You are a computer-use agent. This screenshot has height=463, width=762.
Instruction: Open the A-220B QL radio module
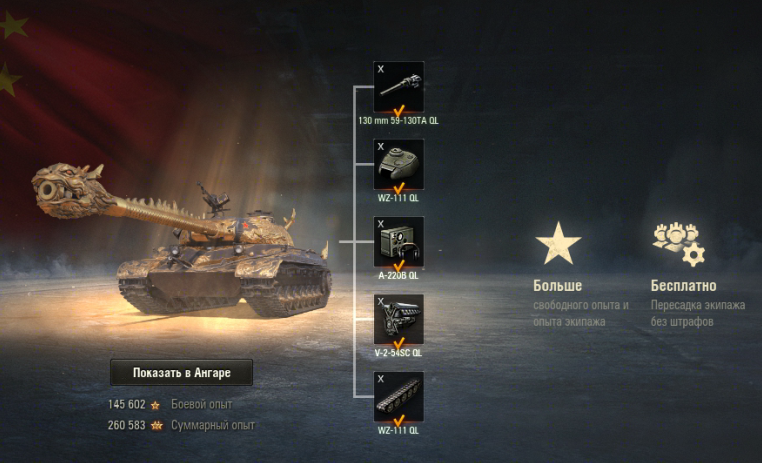click(398, 242)
